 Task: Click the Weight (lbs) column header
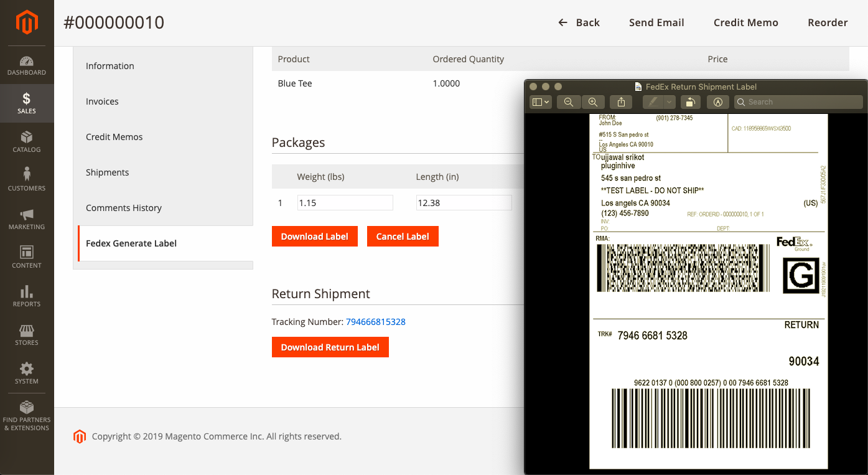tap(320, 177)
